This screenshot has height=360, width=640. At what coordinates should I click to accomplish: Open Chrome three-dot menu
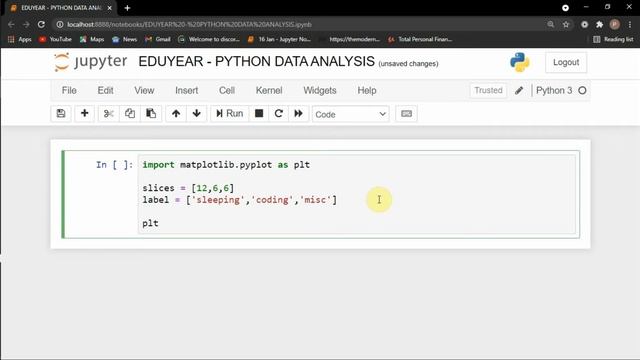(630, 24)
